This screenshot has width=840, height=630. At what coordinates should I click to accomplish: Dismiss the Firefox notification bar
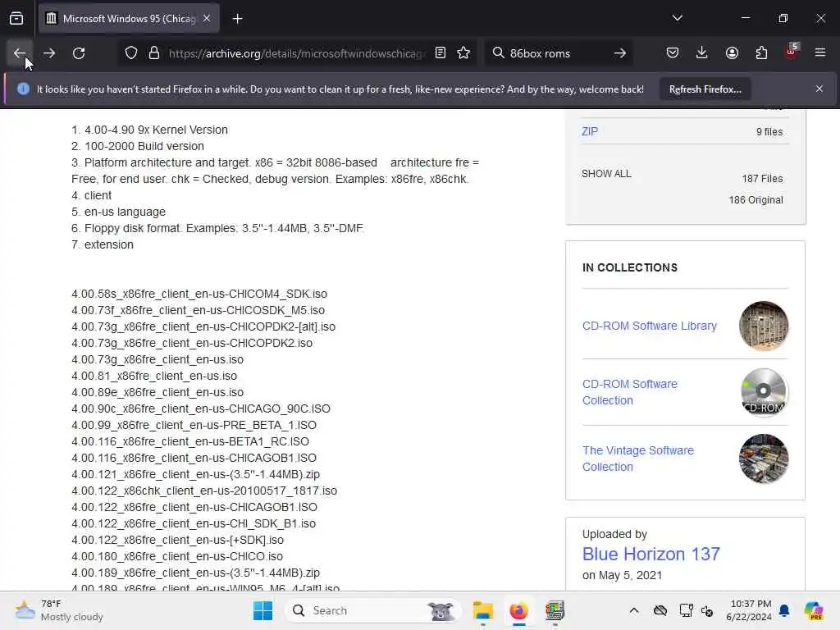point(819,89)
